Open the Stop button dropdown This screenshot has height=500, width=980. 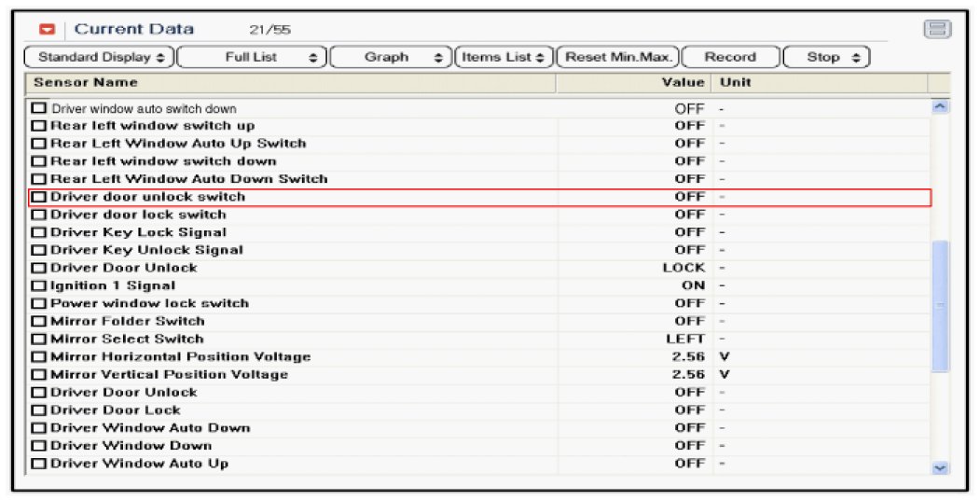coord(826,57)
